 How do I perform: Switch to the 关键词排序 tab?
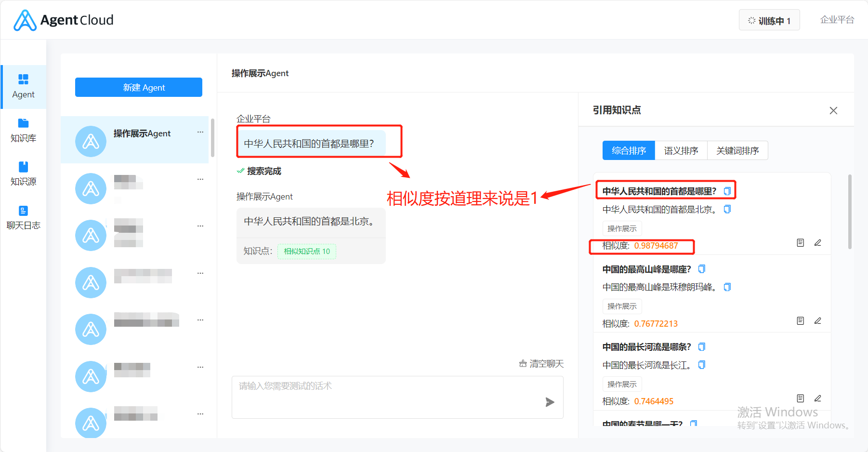point(737,150)
